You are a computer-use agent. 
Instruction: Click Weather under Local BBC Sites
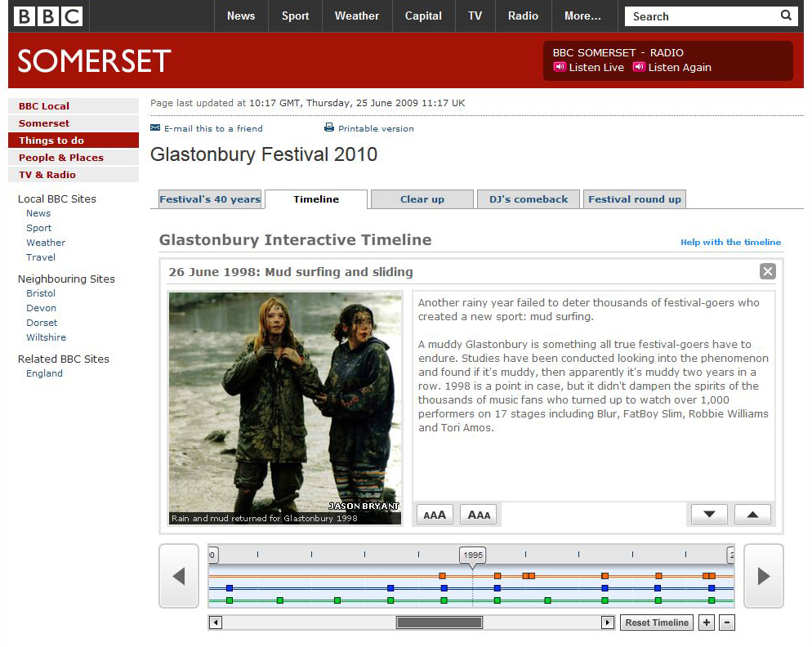point(46,243)
